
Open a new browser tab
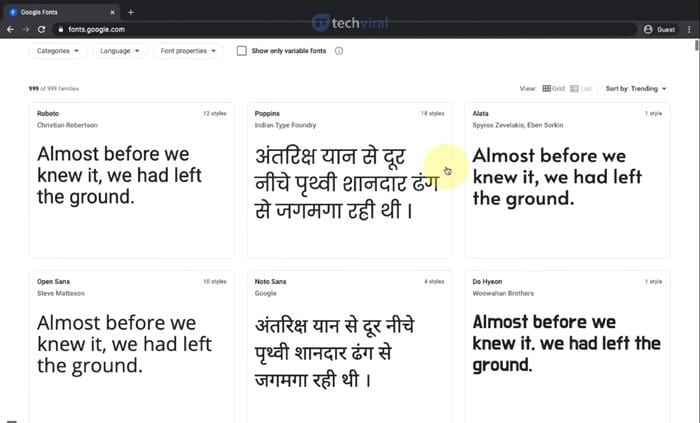coord(131,12)
